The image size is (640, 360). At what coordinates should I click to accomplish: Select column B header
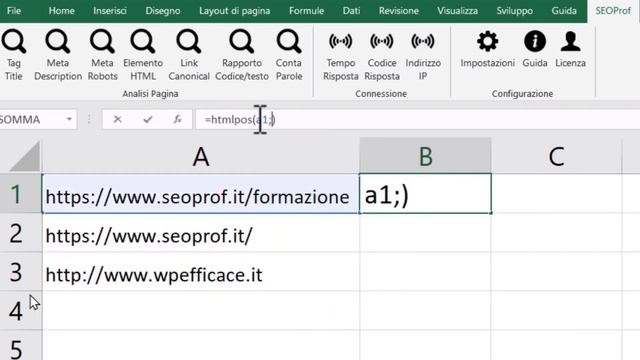click(x=425, y=156)
